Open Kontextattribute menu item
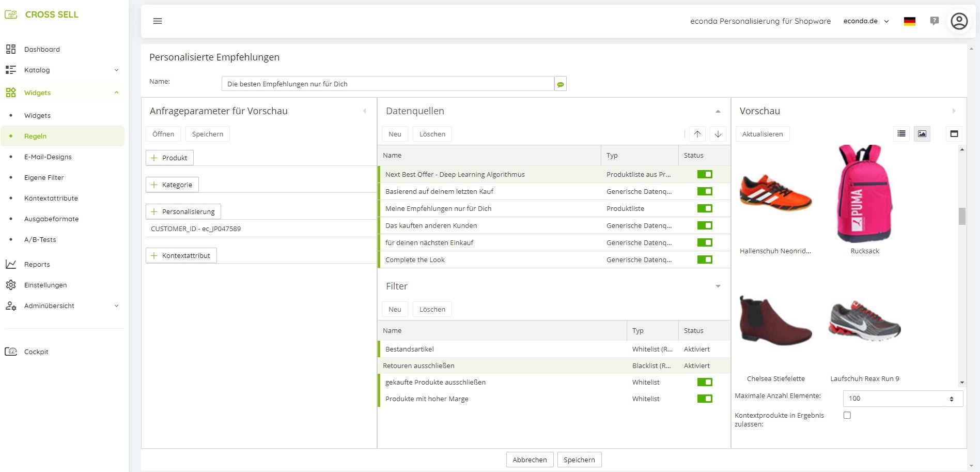The height and width of the screenshot is (472, 980). (51, 198)
